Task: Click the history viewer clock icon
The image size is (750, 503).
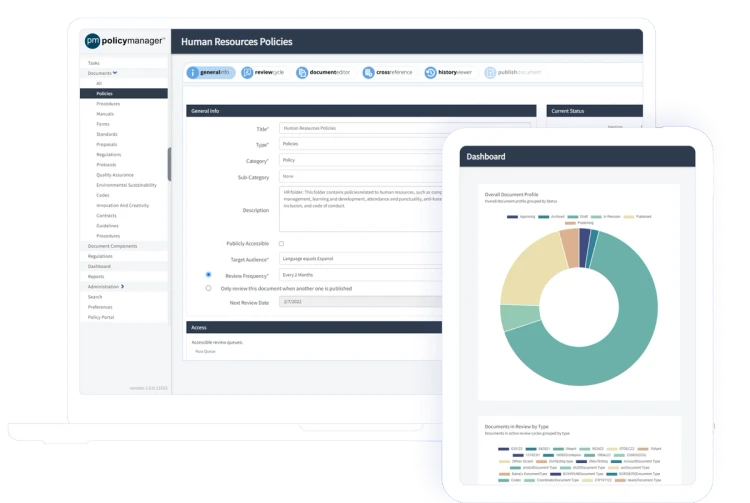Action: (x=430, y=73)
